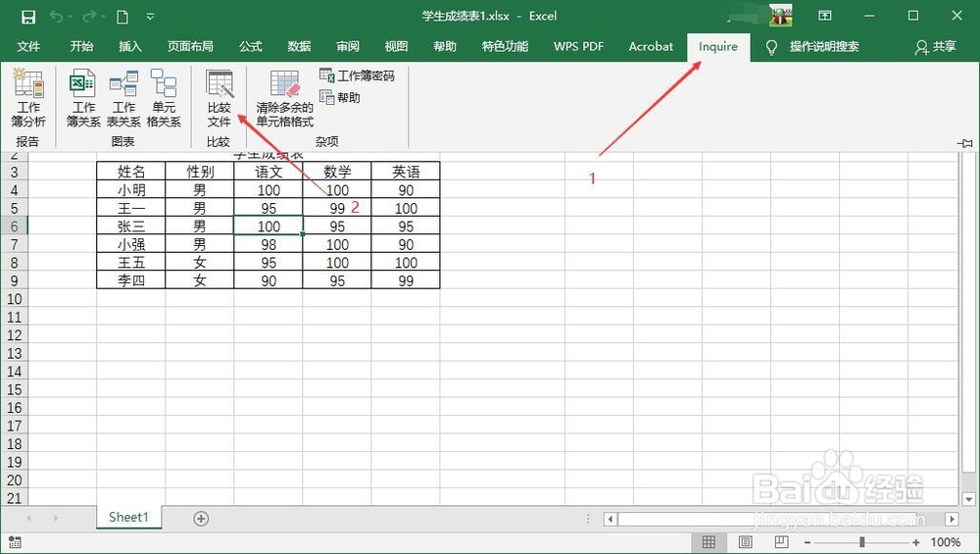Open the Customize Quick Access Toolbar dropdown
The width and height of the screenshot is (980, 554).
(150, 17)
